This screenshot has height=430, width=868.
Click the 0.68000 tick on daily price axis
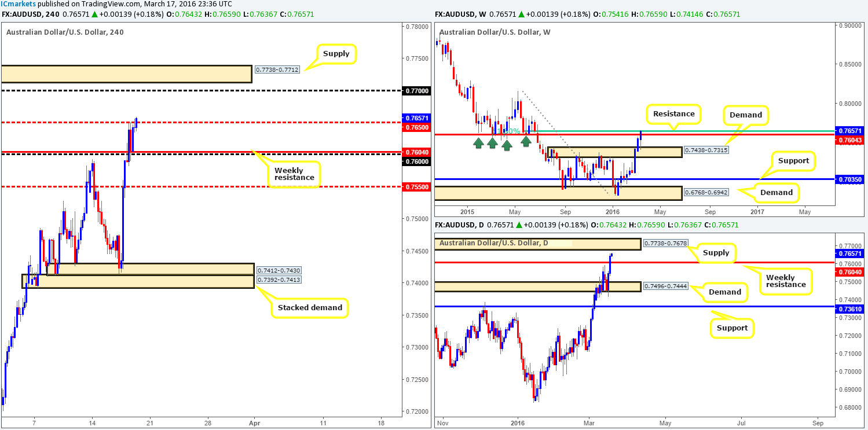click(849, 407)
